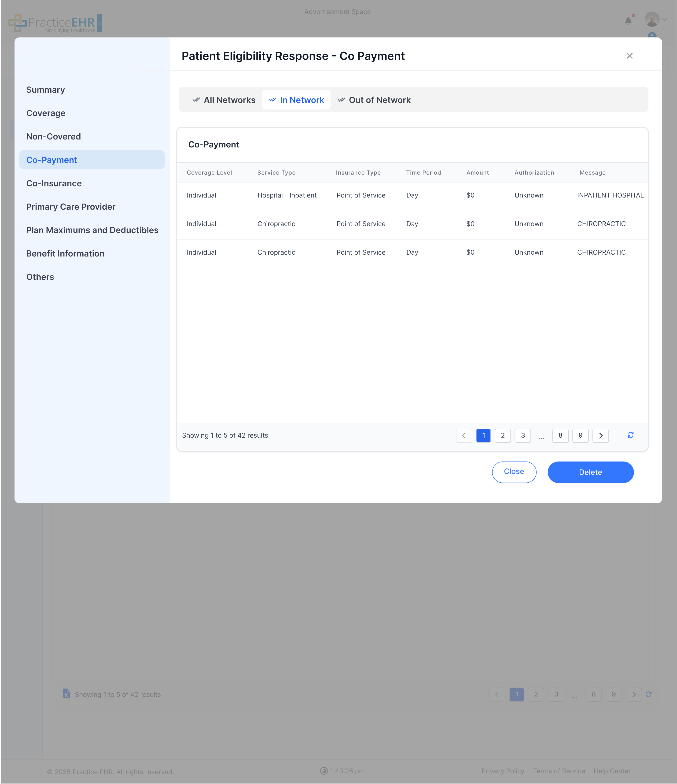Click the modal's refresh results icon
This screenshot has width=677, height=784.
point(630,435)
